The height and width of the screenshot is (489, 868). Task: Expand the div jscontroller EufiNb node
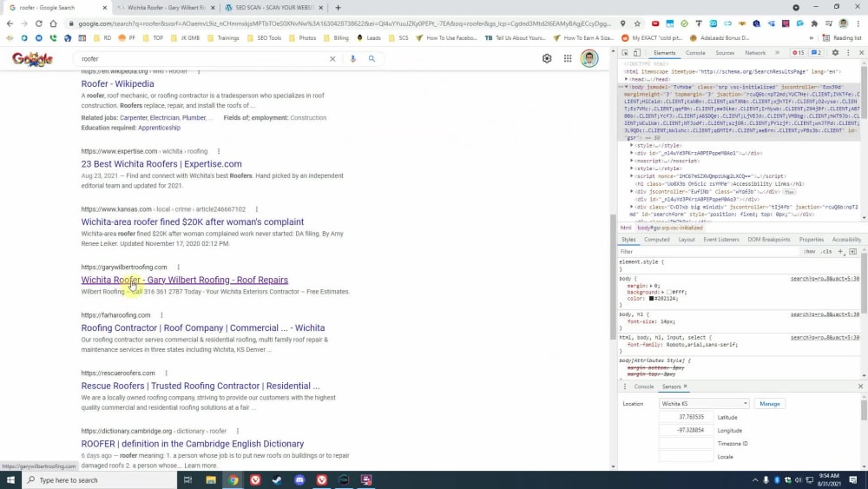click(632, 192)
